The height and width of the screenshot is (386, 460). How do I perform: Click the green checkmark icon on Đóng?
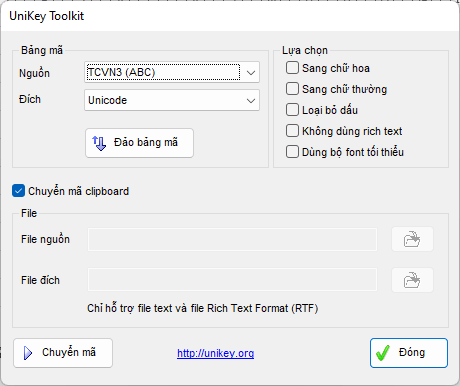pyautogui.click(x=383, y=353)
